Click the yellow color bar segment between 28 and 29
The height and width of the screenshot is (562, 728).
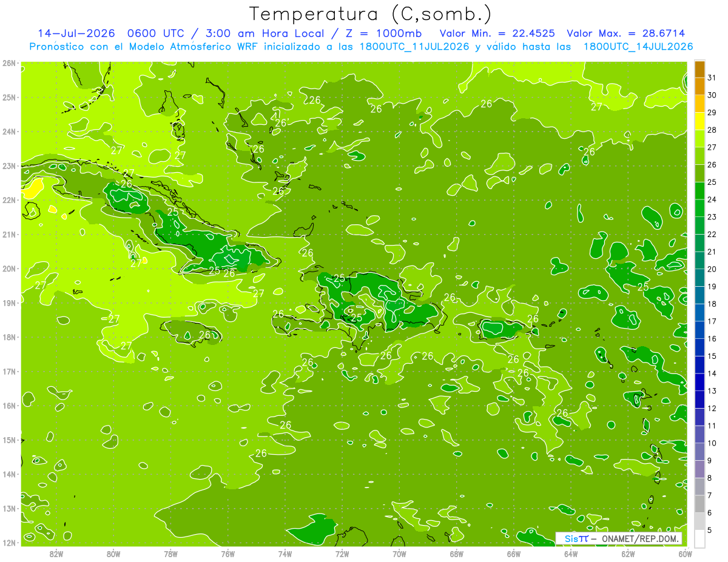pos(699,121)
